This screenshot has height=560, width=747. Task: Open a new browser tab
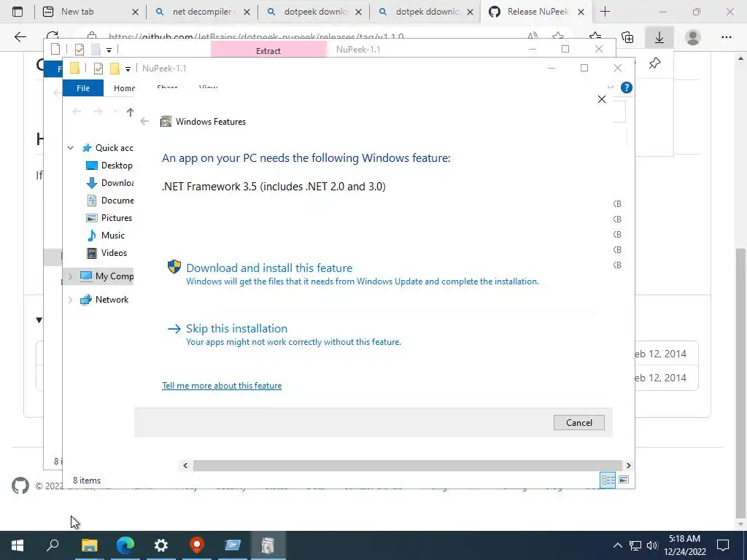[x=605, y=12]
